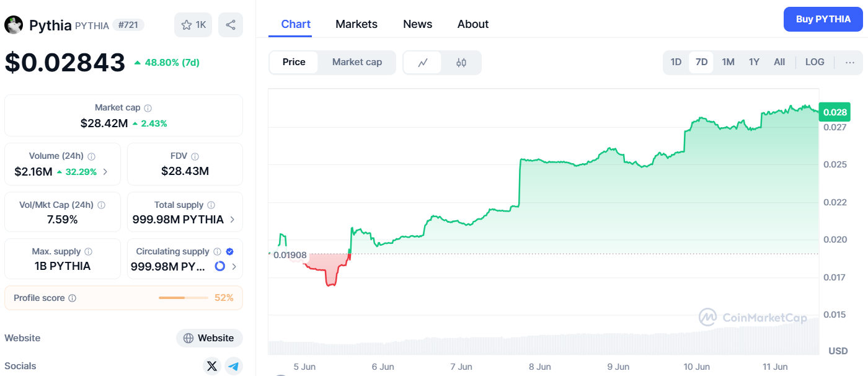The width and height of the screenshot is (868, 376).
Task: Click the 8 Jun date axis label
Action: tap(539, 367)
